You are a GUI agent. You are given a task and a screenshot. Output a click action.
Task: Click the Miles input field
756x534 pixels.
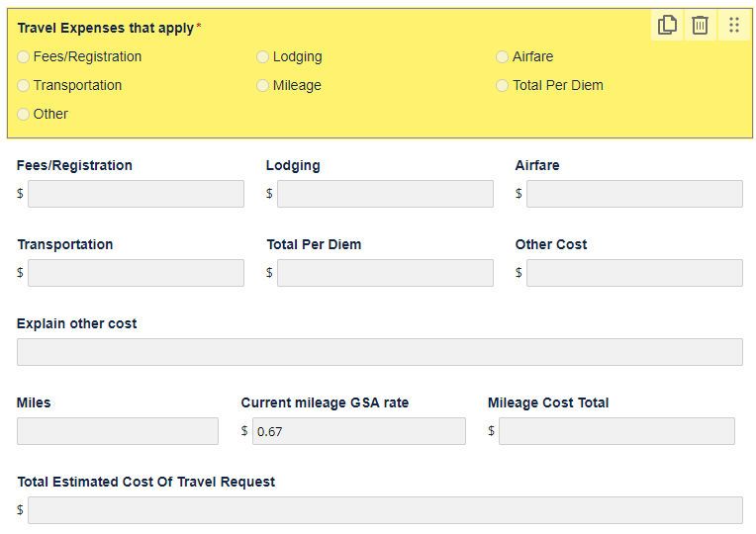118,431
